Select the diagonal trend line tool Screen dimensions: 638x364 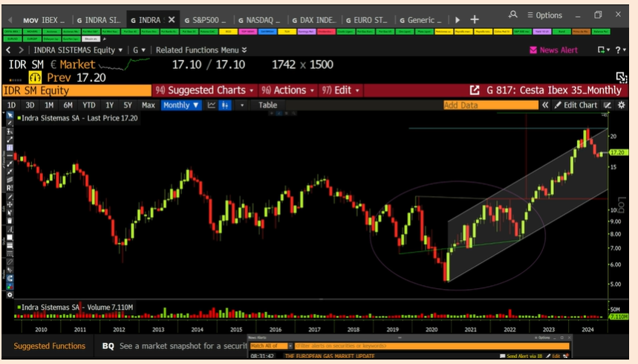(x=10, y=139)
